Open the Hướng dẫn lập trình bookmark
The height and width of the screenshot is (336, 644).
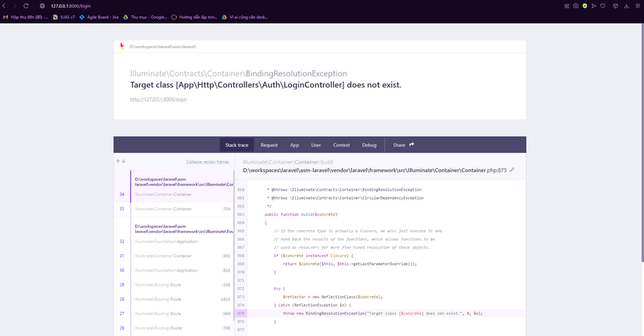[x=194, y=17]
